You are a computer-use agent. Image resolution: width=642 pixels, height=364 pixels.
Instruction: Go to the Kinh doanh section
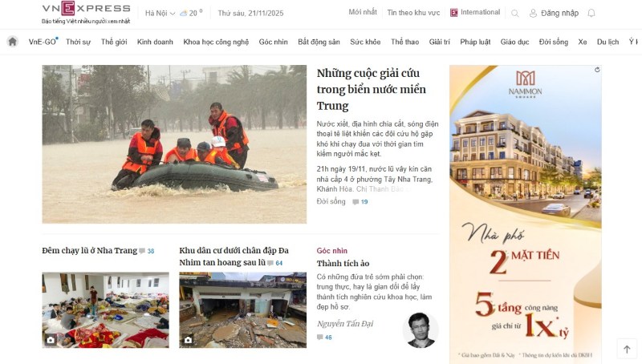click(x=155, y=42)
